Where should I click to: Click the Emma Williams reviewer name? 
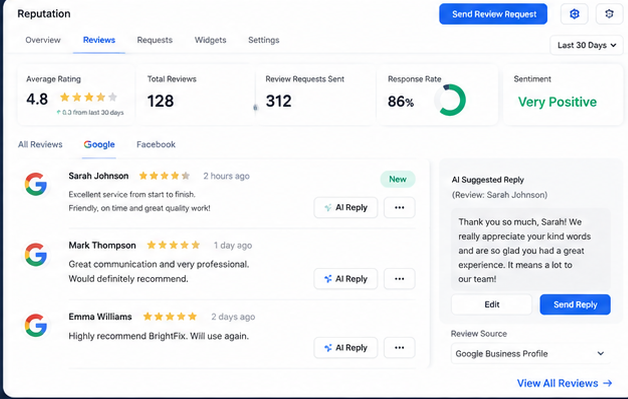click(x=100, y=316)
